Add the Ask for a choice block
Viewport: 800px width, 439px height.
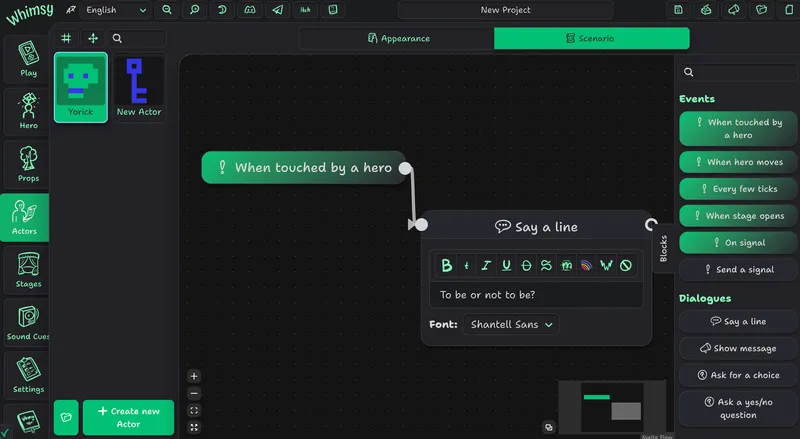coord(738,375)
